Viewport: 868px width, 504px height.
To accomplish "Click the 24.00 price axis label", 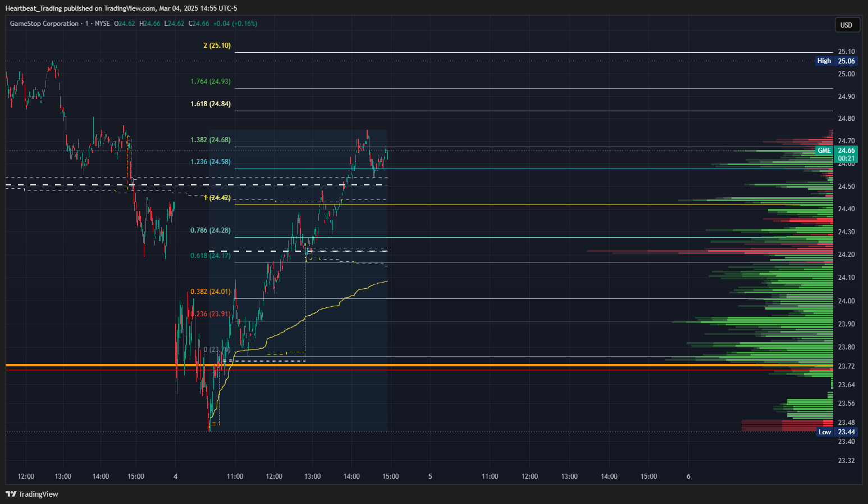I will pos(846,301).
